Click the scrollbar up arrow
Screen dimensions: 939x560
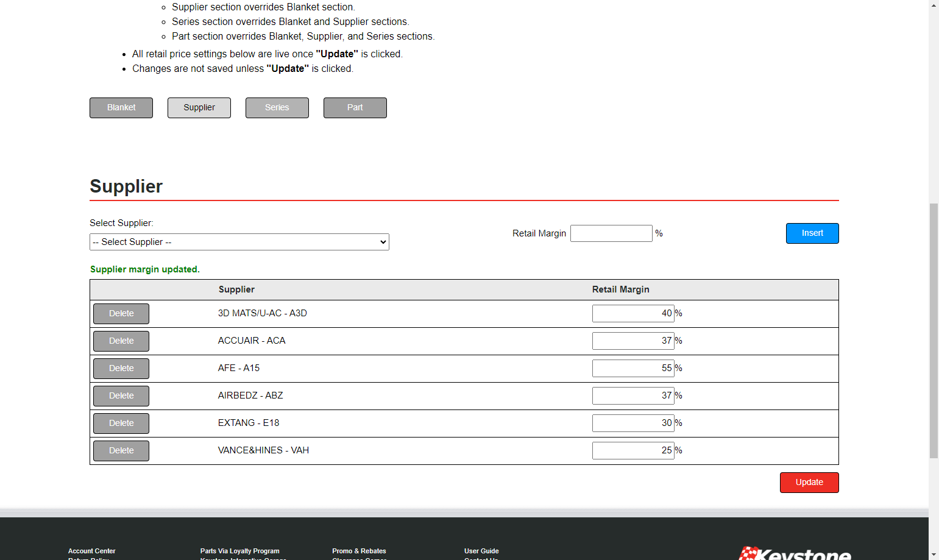click(934, 5)
